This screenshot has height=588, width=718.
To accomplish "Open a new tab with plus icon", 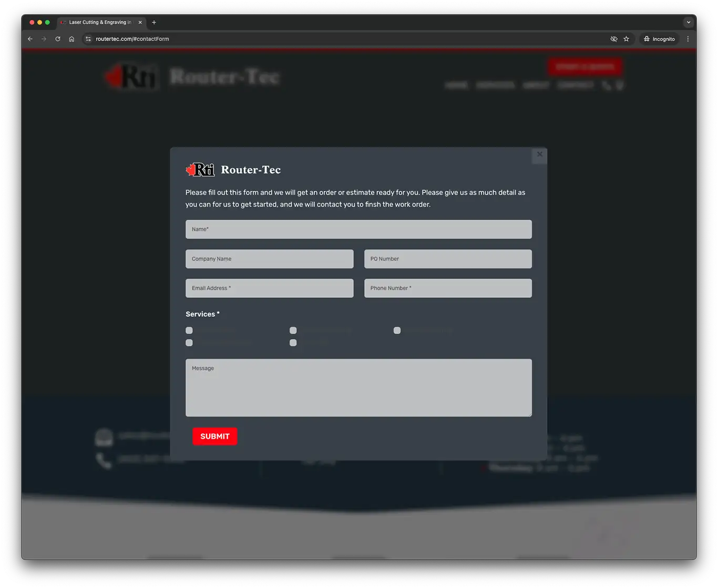I will [x=154, y=23].
